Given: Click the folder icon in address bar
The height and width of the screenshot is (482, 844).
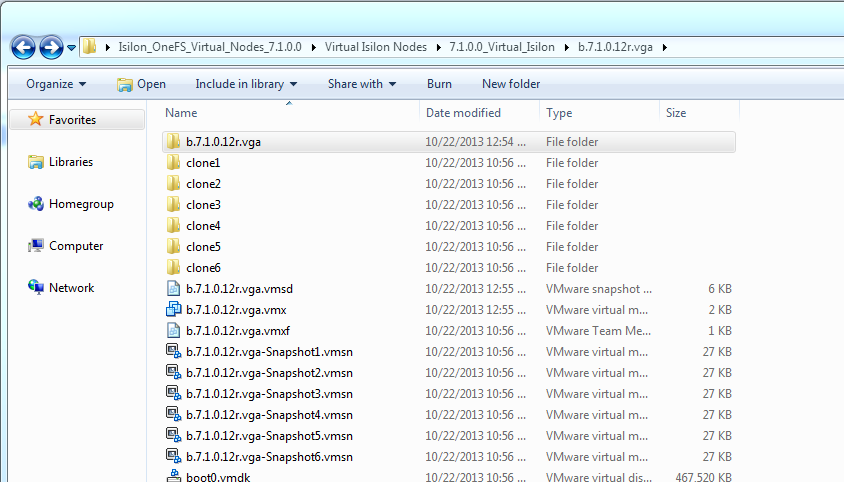Looking at the screenshot, I should pos(90,47).
